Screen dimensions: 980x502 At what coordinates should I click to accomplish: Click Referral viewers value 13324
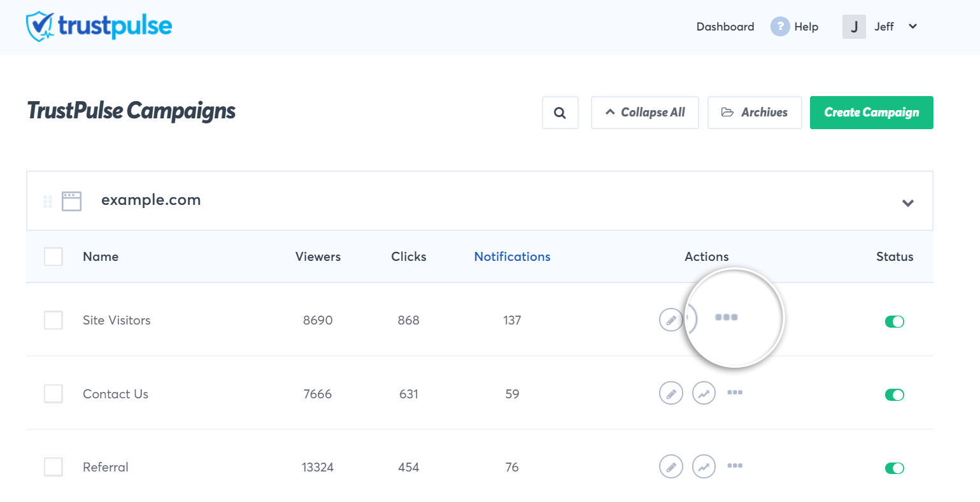click(318, 468)
